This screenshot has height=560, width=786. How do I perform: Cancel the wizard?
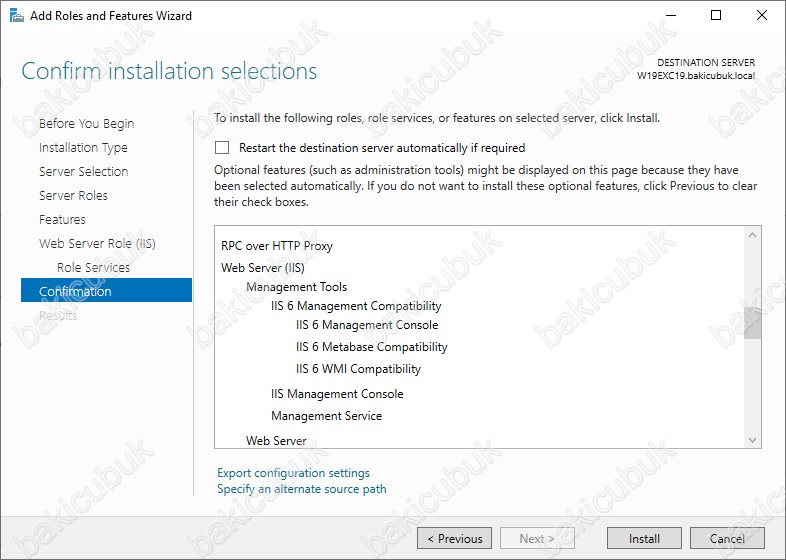click(727, 538)
